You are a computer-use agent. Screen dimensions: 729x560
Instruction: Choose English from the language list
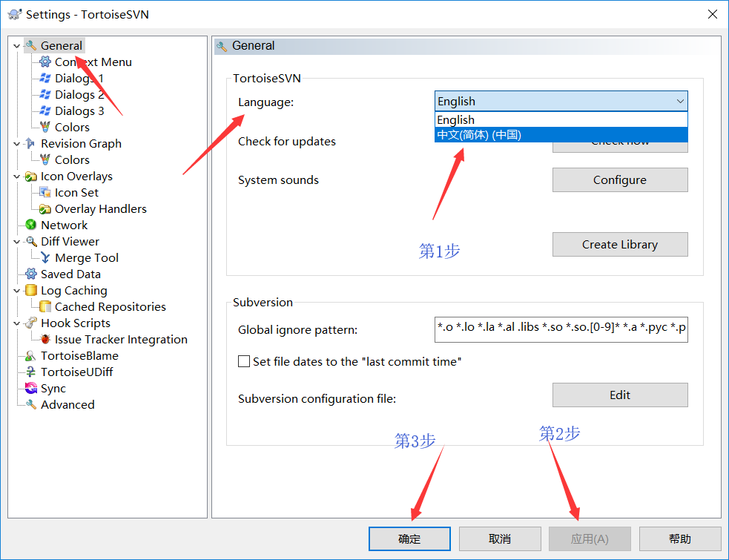point(561,120)
